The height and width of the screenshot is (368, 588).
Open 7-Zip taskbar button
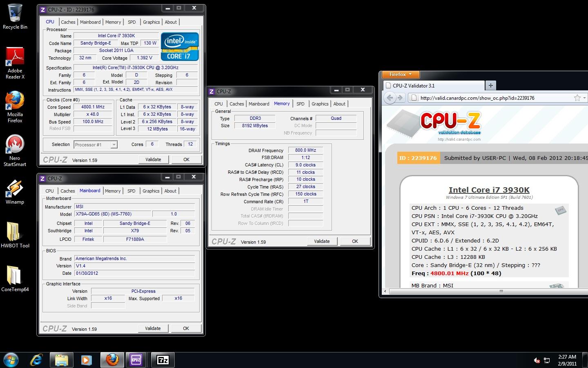163,360
